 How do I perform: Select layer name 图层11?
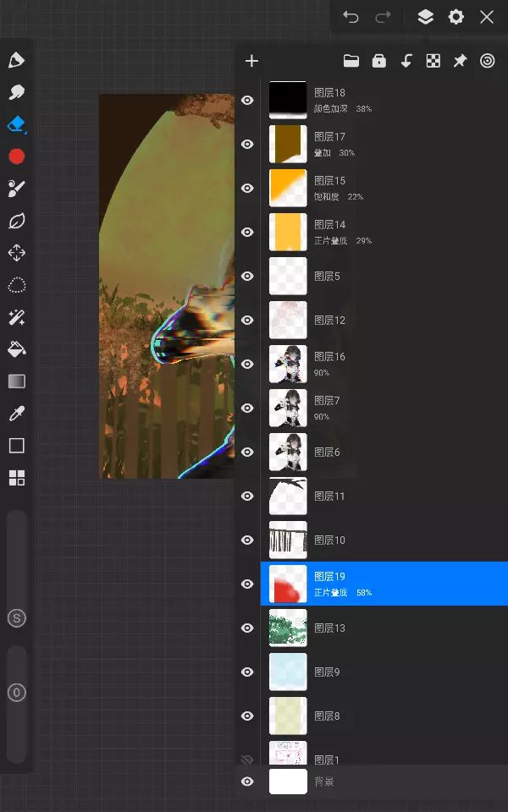point(329,497)
